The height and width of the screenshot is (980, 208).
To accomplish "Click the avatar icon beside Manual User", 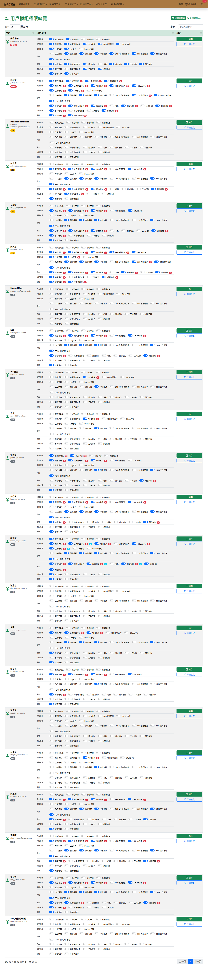I will [x=8, y=292].
